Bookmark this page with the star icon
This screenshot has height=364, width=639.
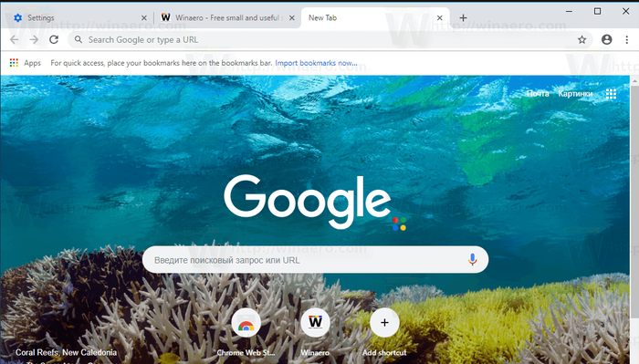tap(582, 40)
